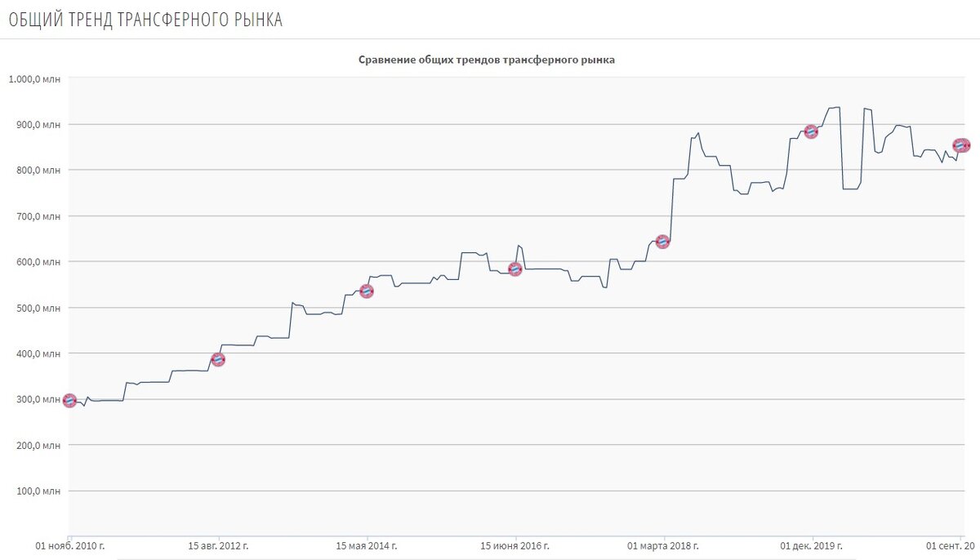Screen dimensions: 980x560
Task: Click the '100,0 млн' axis label
Action: point(39,491)
